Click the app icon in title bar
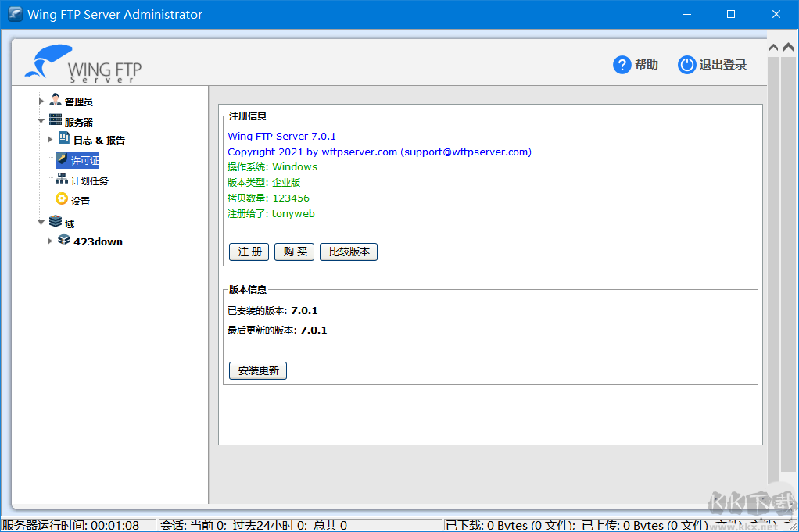The height and width of the screenshot is (532, 799). coord(16,14)
